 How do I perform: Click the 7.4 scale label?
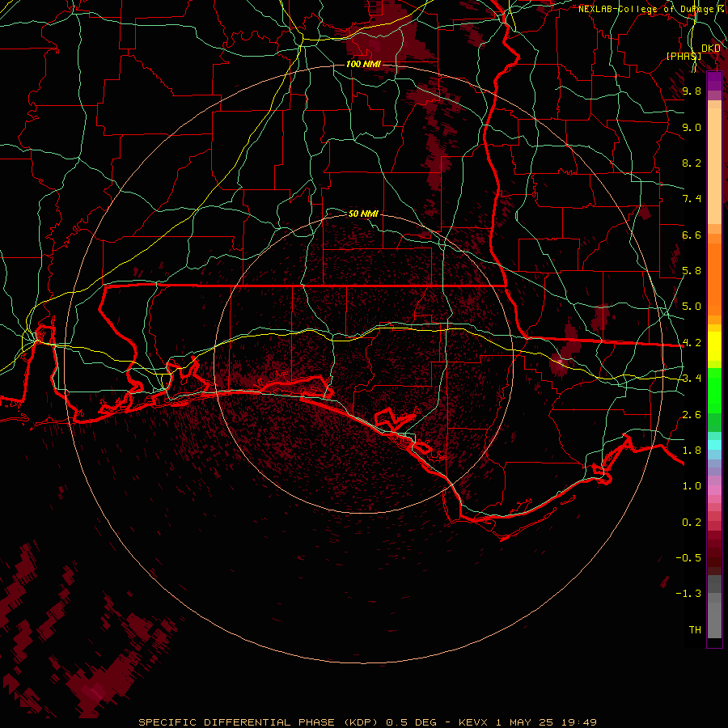point(692,199)
